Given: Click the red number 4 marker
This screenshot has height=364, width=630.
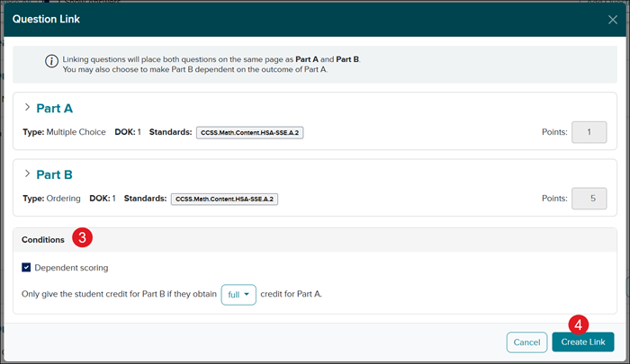Looking at the screenshot, I should 579,324.
